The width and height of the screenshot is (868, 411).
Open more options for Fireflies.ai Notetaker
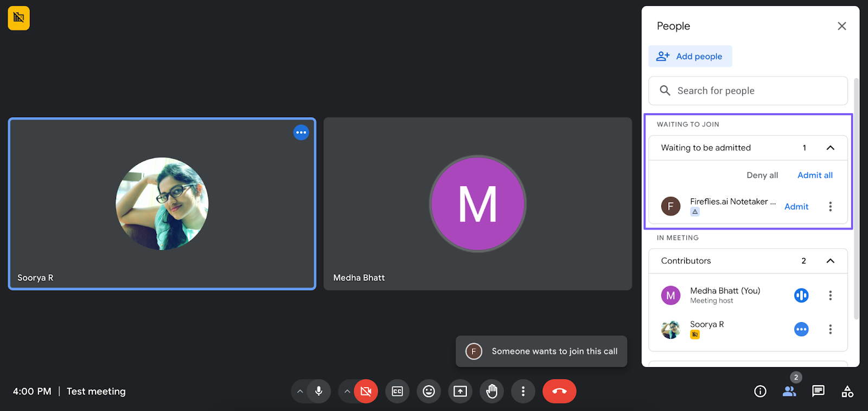(830, 207)
